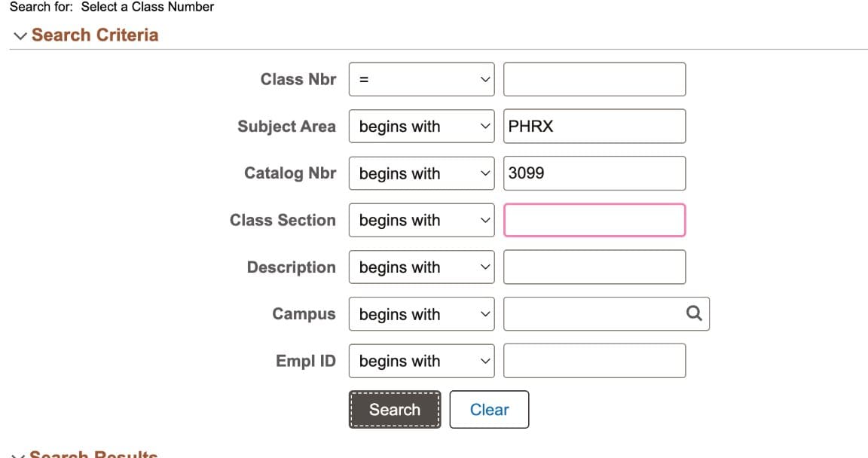Focus the highlighted Class Section input
Image resolution: width=868 pixels, height=458 pixels.
594,220
